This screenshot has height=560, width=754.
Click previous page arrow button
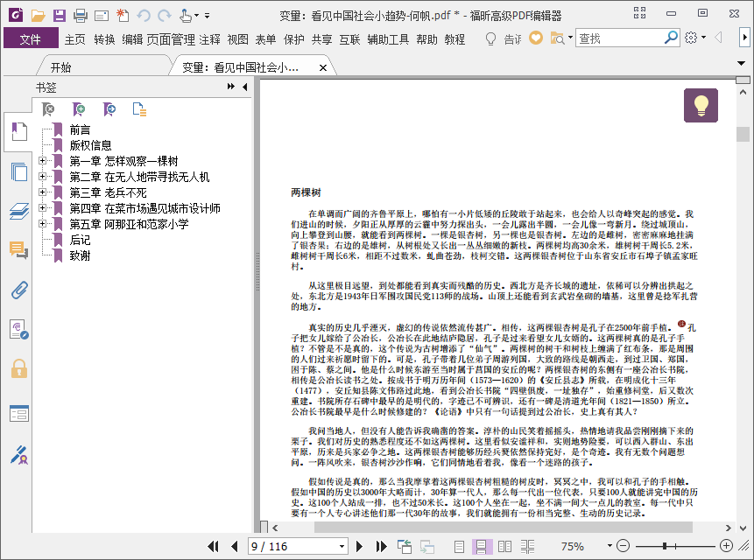235,546
